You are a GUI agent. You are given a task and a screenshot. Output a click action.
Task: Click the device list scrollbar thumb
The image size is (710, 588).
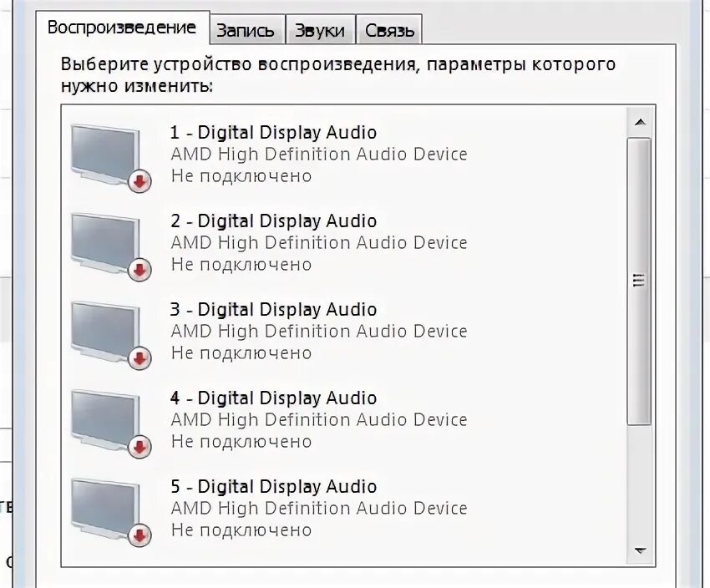click(x=639, y=281)
